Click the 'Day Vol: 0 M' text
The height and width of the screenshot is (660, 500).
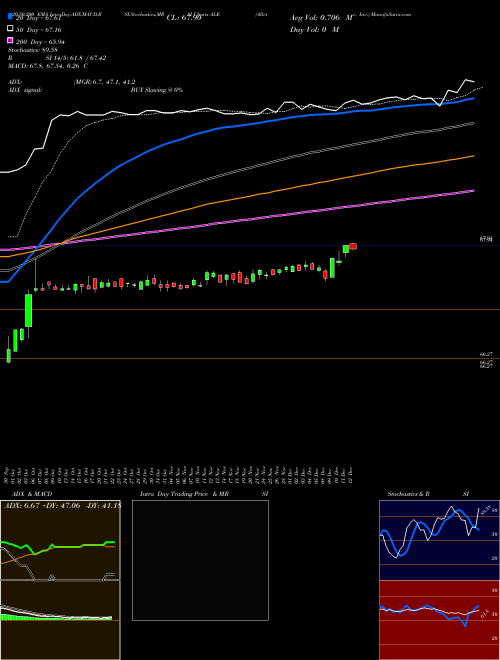click(x=314, y=29)
